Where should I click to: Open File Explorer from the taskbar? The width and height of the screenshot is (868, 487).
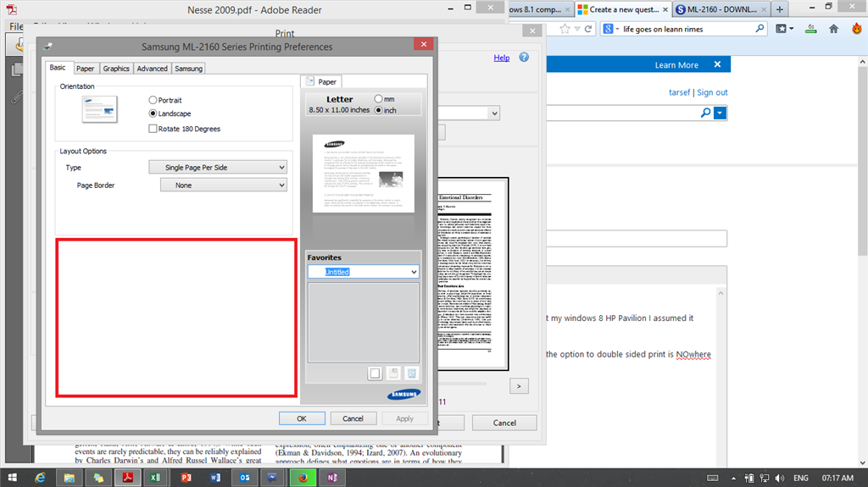[70, 478]
